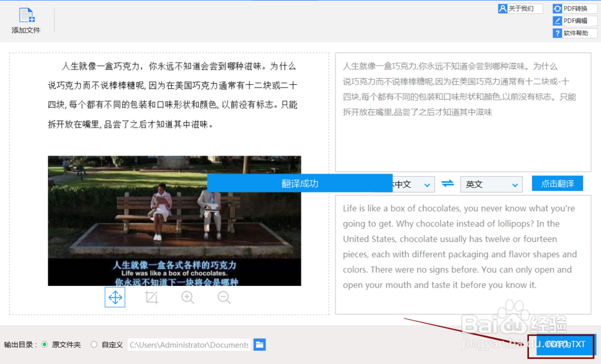
Task: Open About Us (关于我们) button
Action: pos(520,8)
